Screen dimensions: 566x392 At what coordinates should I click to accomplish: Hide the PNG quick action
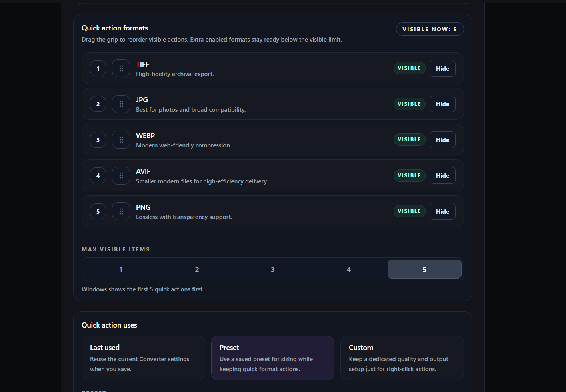click(x=442, y=211)
